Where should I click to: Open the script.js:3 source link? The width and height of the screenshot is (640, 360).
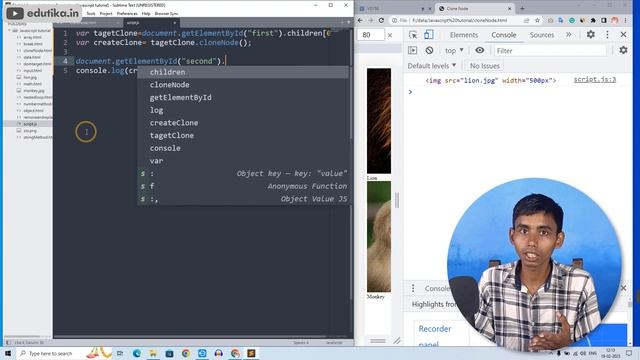point(595,80)
